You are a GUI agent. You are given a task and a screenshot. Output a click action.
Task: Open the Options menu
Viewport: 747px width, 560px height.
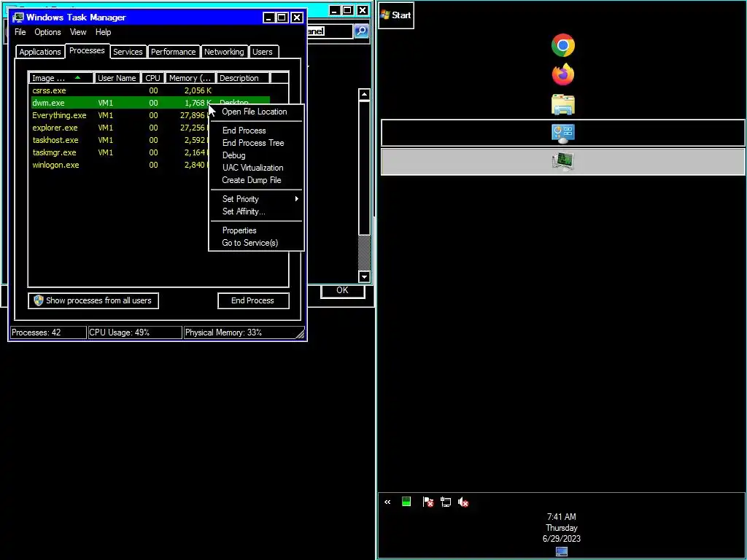tap(47, 32)
